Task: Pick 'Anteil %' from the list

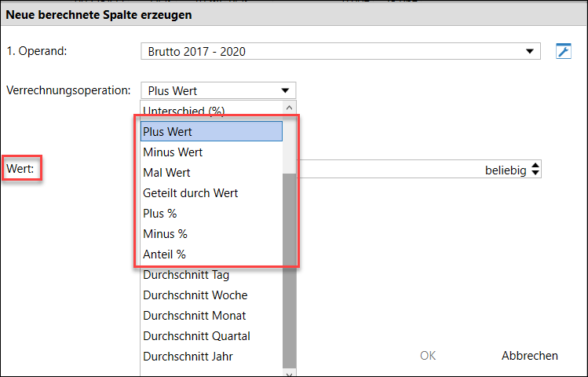Action: [x=211, y=254]
